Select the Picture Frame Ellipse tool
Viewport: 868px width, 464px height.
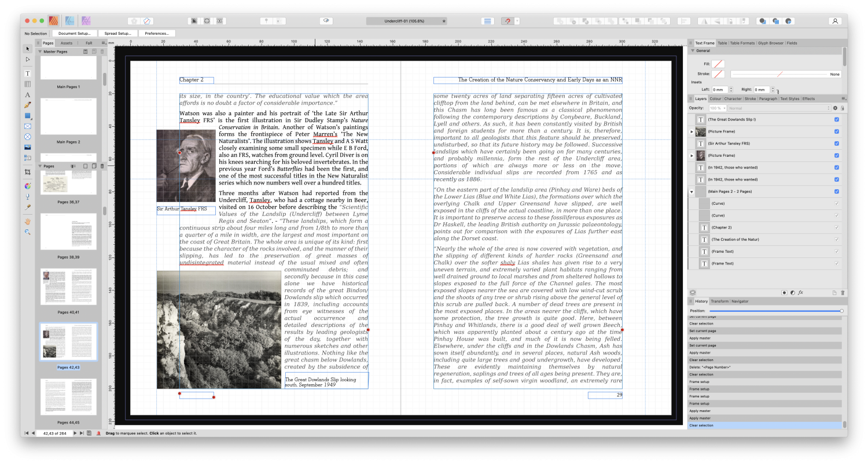click(x=27, y=137)
